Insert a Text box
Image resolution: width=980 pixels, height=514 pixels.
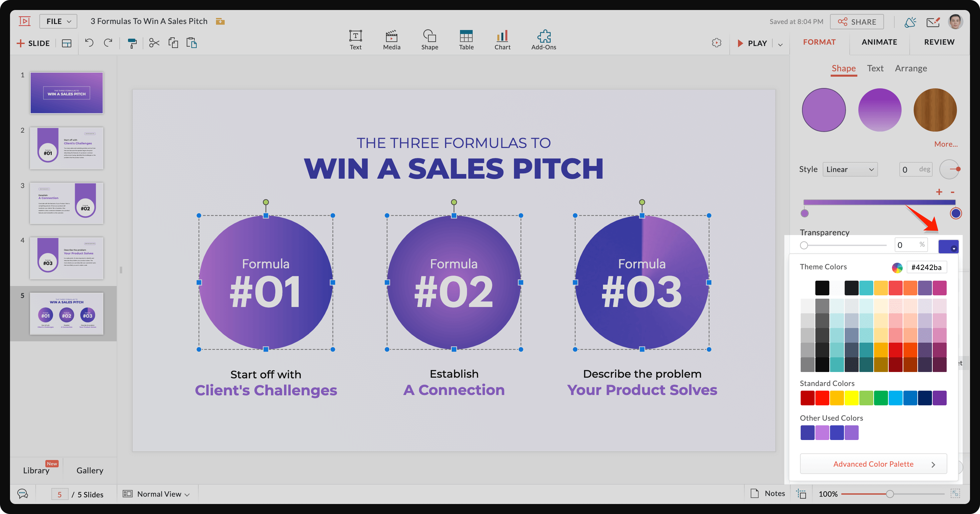tap(355, 40)
